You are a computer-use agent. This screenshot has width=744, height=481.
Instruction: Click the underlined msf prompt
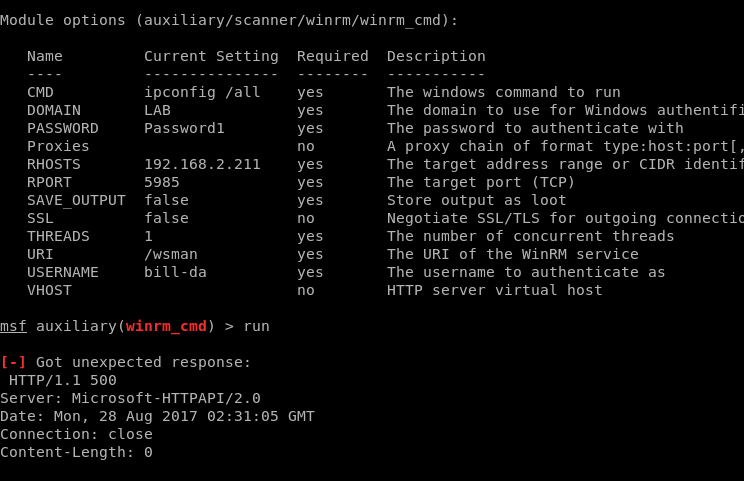[x=13, y=327]
